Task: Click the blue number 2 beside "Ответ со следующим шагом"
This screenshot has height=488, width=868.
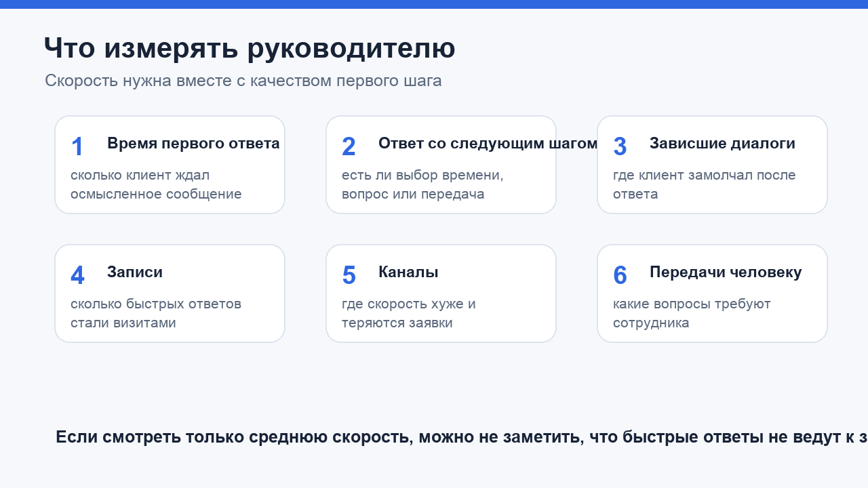Action: [349, 146]
